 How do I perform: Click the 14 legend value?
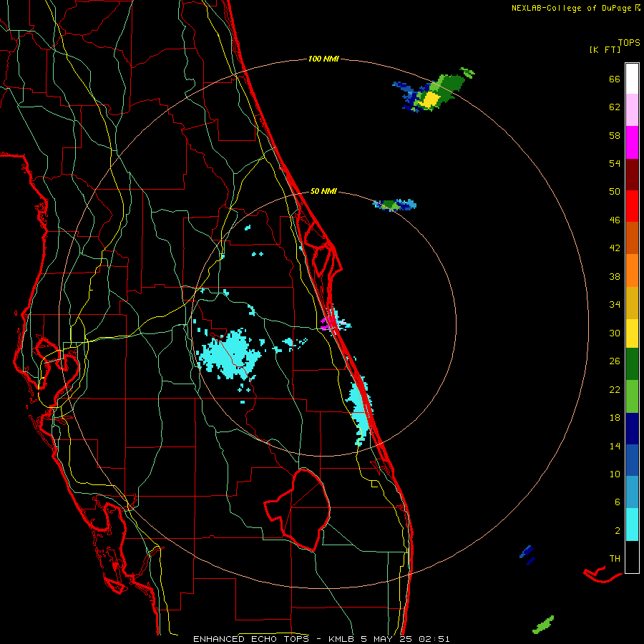coord(615,446)
